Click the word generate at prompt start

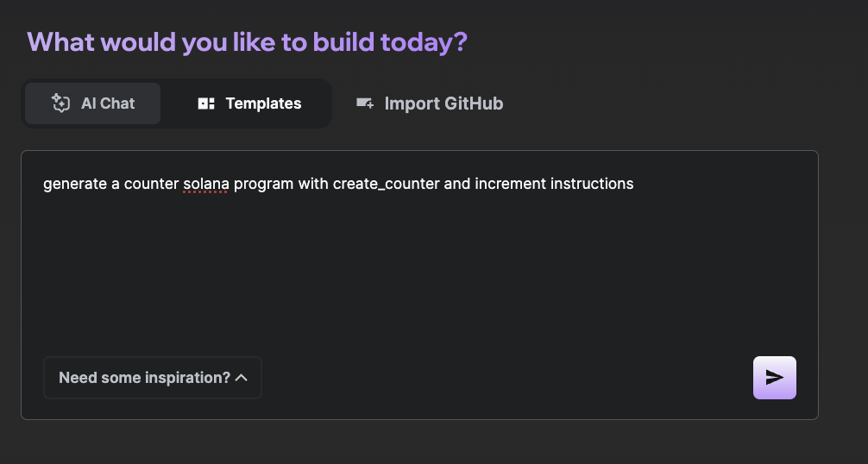click(75, 184)
